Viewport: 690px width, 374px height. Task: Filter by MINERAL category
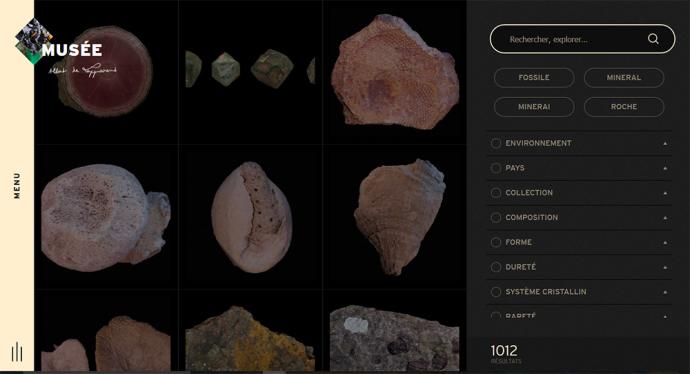tap(624, 77)
